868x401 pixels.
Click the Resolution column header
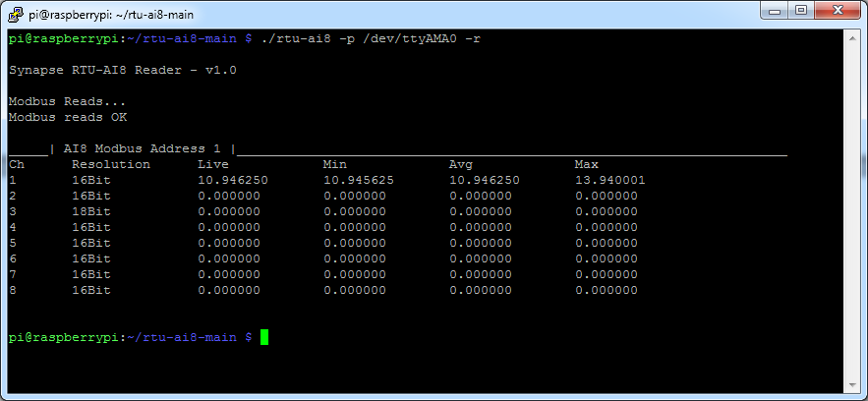click(x=110, y=164)
